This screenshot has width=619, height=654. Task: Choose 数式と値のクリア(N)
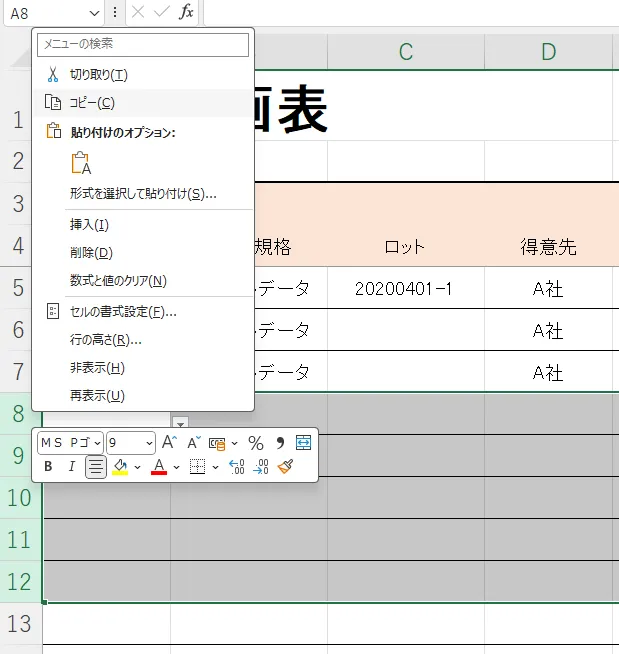[143, 280]
